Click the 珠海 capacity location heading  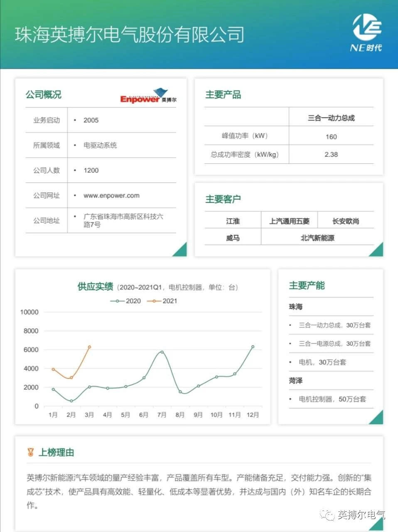[296, 307]
